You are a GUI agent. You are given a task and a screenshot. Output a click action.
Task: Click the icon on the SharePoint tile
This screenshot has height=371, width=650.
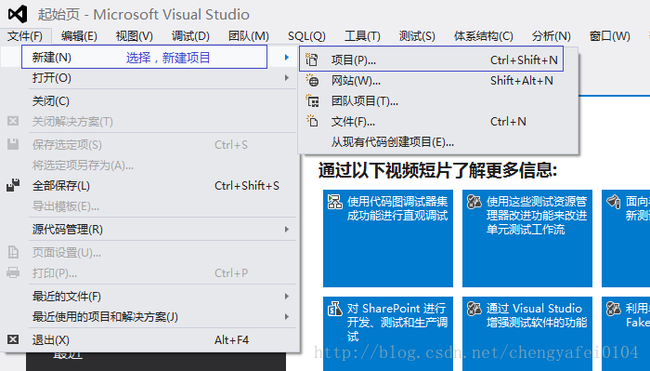point(335,309)
